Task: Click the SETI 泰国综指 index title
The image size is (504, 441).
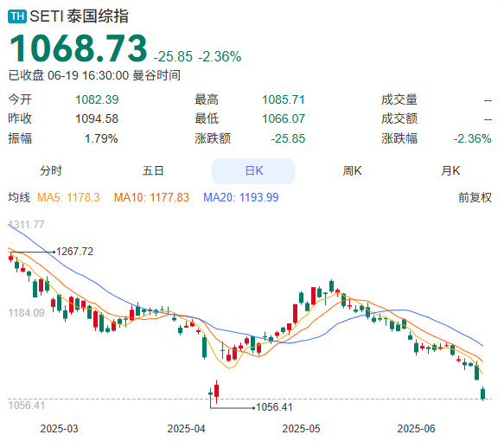Action: pyautogui.click(x=79, y=16)
